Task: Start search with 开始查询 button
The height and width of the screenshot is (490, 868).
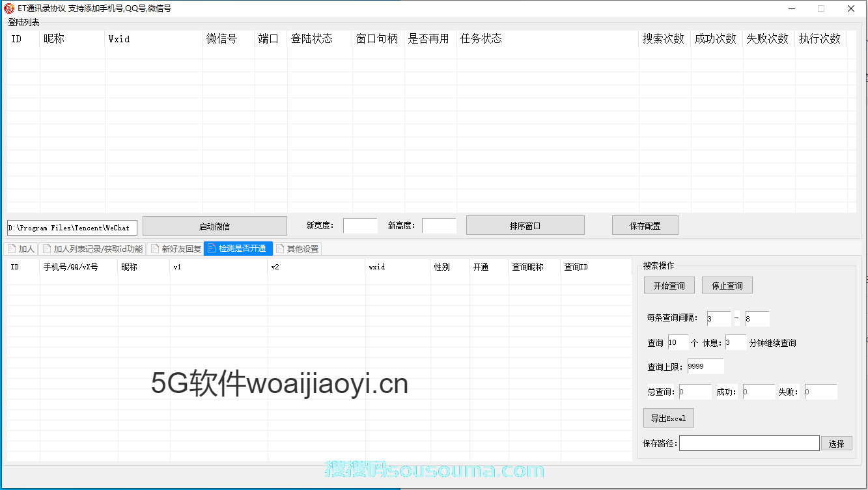Action: [x=669, y=286]
